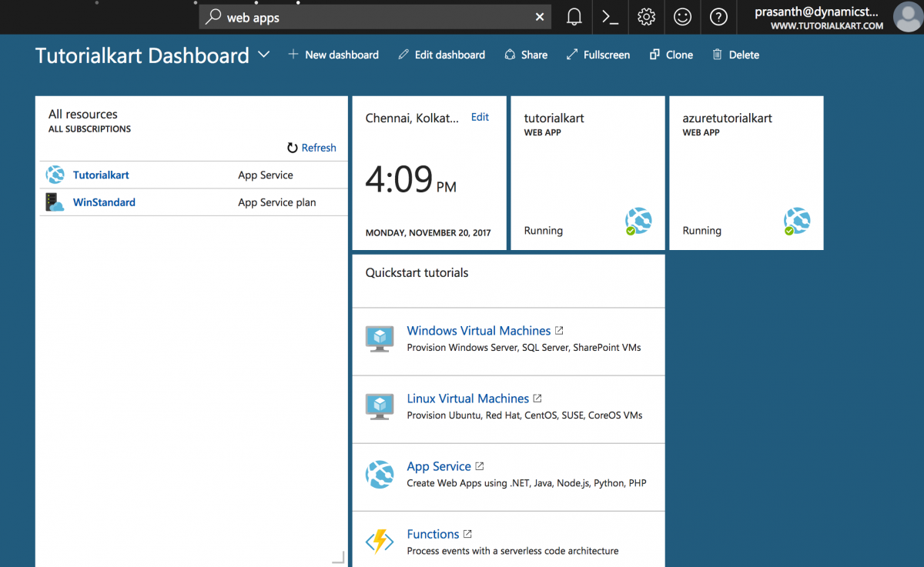Viewport: 924px width, 567px height.
Task: Click the 'All resources' tile title
Action: (83, 115)
